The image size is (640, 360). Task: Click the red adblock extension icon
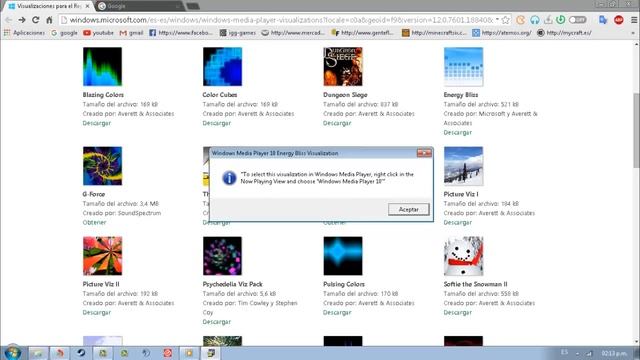pos(619,20)
